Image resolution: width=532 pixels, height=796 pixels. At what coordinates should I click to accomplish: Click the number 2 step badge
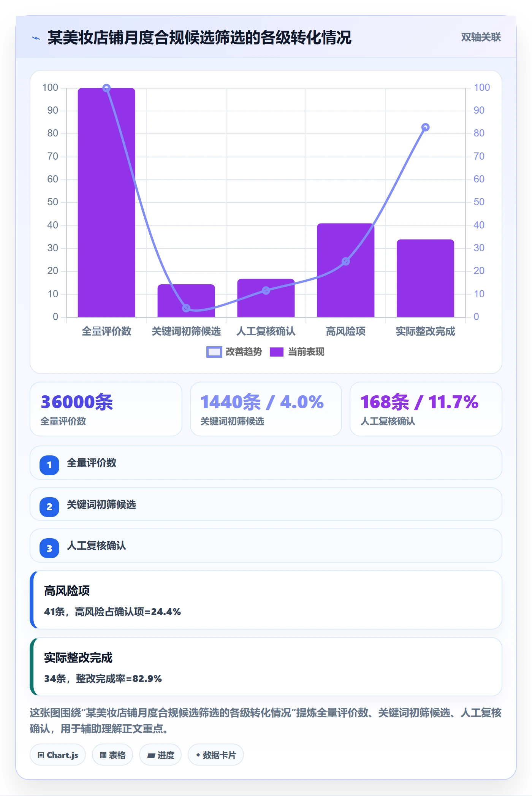pos(49,507)
